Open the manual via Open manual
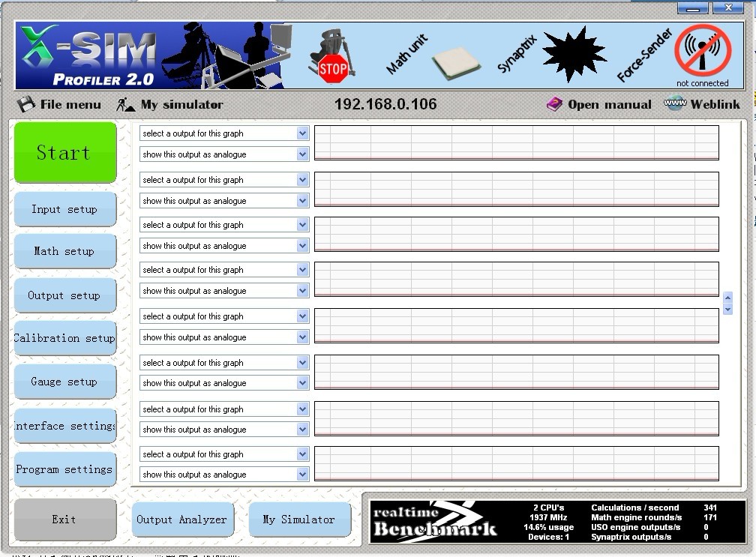 click(x=598, y=104)
